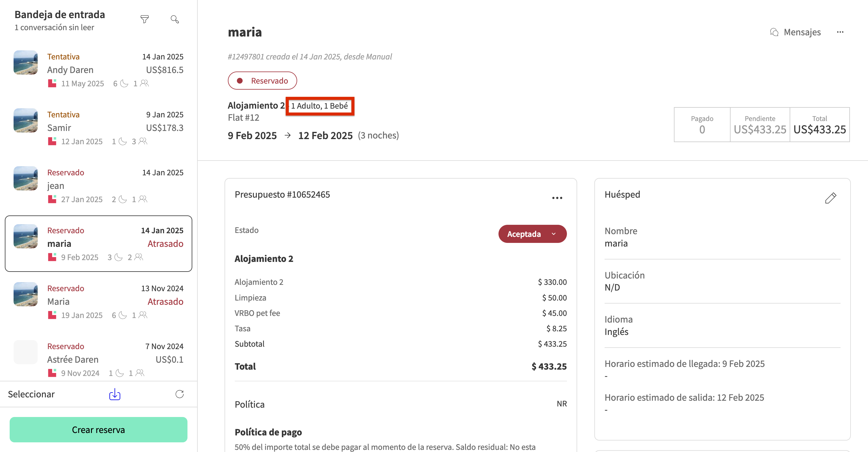Open Maria reservation dated 13 Nov 2024
The width and height of the screenshot is (868, 452).
(98, 301)
